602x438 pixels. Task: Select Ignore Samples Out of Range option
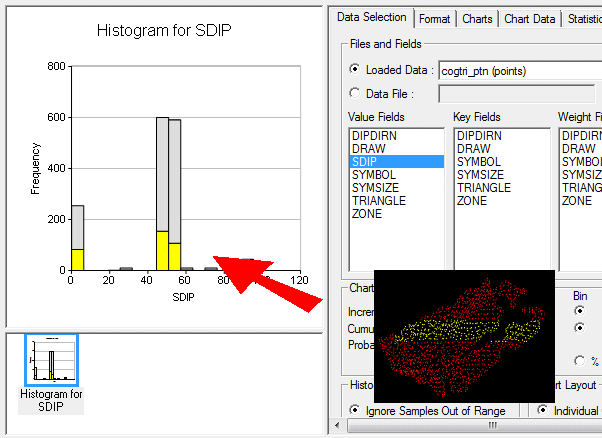click(x=355, y=410)
